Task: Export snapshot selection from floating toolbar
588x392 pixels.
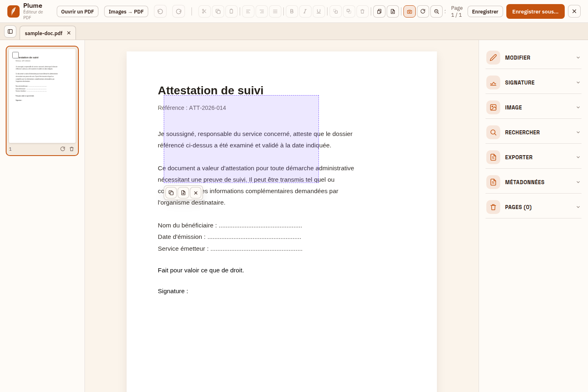Action: (183, 193)
